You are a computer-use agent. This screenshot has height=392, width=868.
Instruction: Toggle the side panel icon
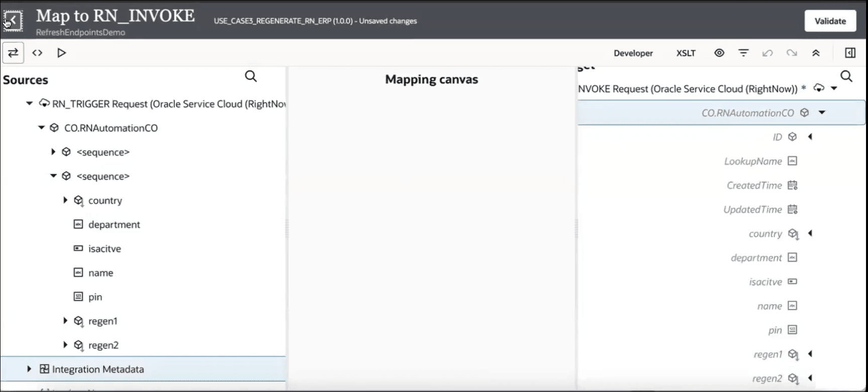850,53
